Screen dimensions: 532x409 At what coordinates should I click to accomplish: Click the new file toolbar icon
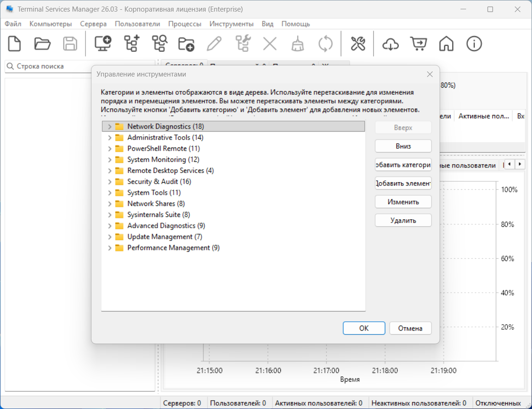(x=15, y=44)
